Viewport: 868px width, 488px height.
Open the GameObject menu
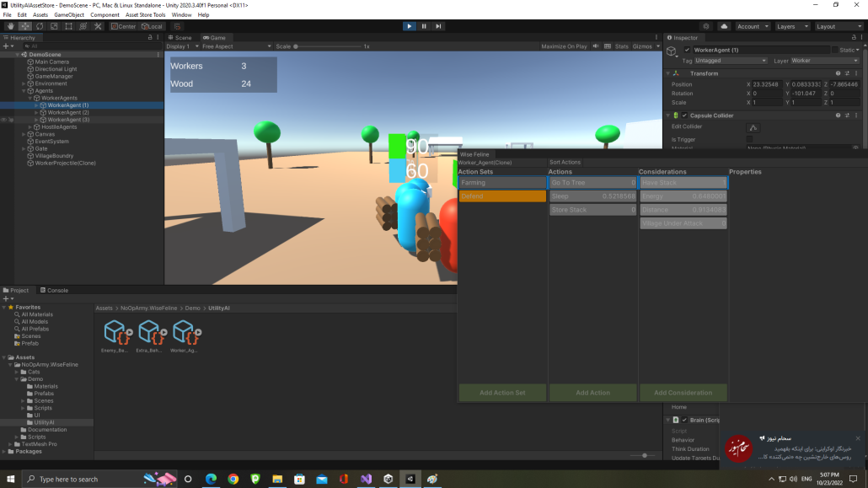point(68,14)
